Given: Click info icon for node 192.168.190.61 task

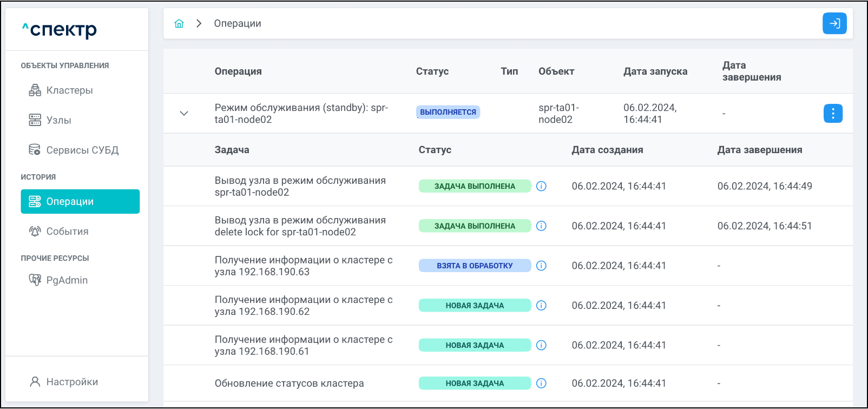Looking at the screenshot, I should pos(541,345).
